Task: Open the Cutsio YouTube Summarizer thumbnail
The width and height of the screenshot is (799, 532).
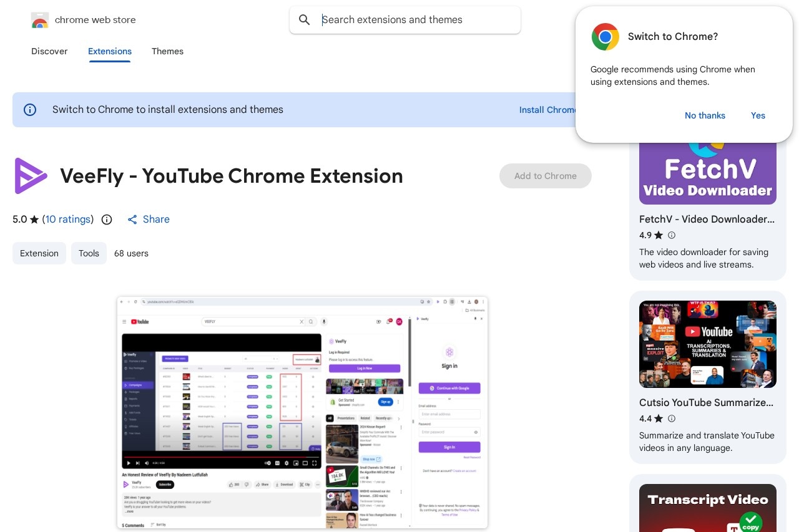Action: (707, 344)
